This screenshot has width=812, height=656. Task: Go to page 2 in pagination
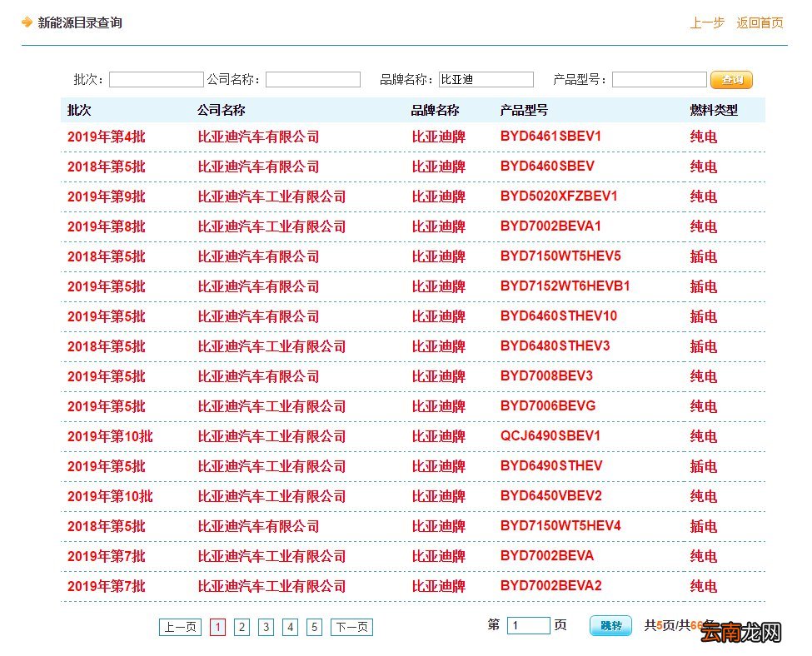[x=242, y=627]
